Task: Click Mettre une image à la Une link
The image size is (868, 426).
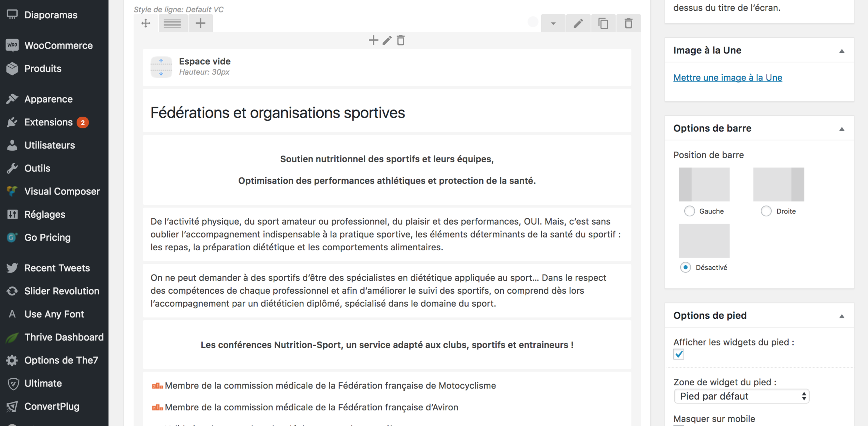Action: [x=727, y=77]
